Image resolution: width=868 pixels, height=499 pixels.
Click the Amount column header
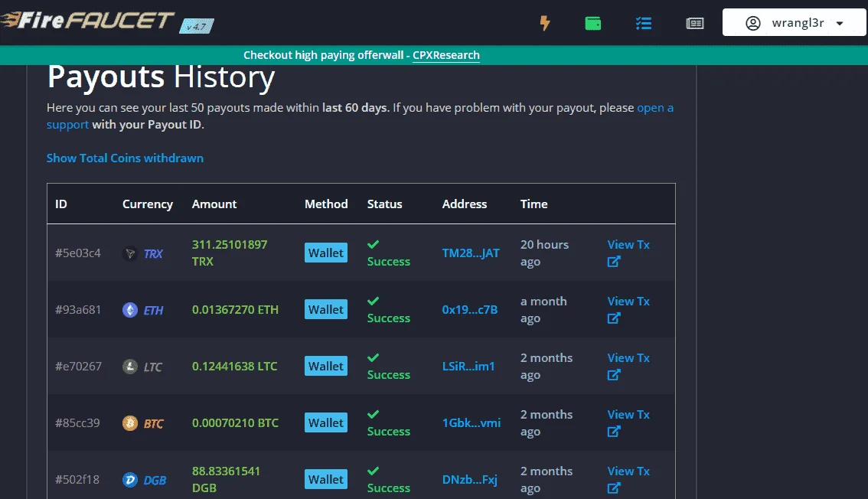(214, 204)
